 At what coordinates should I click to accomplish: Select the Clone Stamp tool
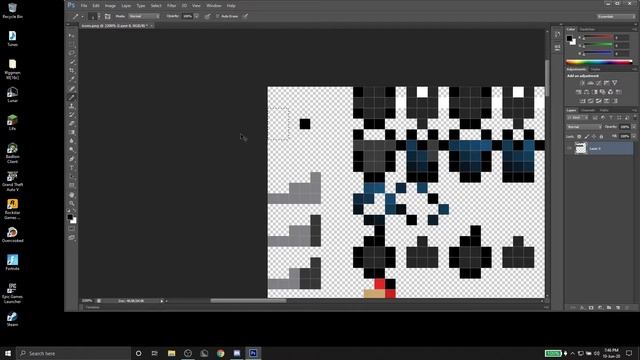[x=72, y=106]
